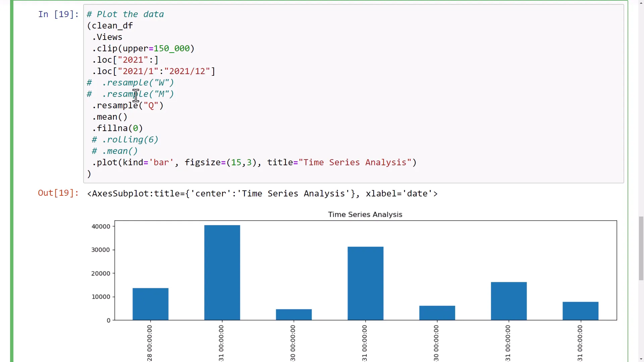Place cursor on the clip(upper=150_000) line
The width and height of the screenshot is (644, 362).
[140, 49]
